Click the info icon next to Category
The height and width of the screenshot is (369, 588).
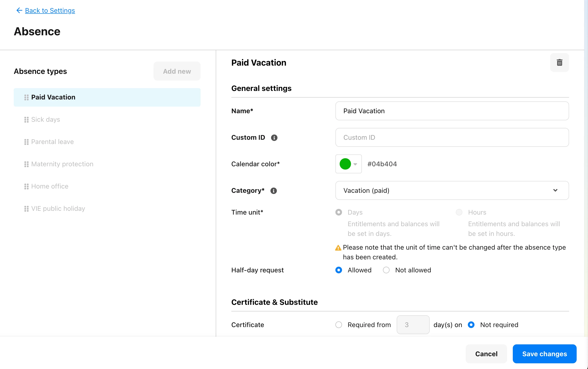273,191
